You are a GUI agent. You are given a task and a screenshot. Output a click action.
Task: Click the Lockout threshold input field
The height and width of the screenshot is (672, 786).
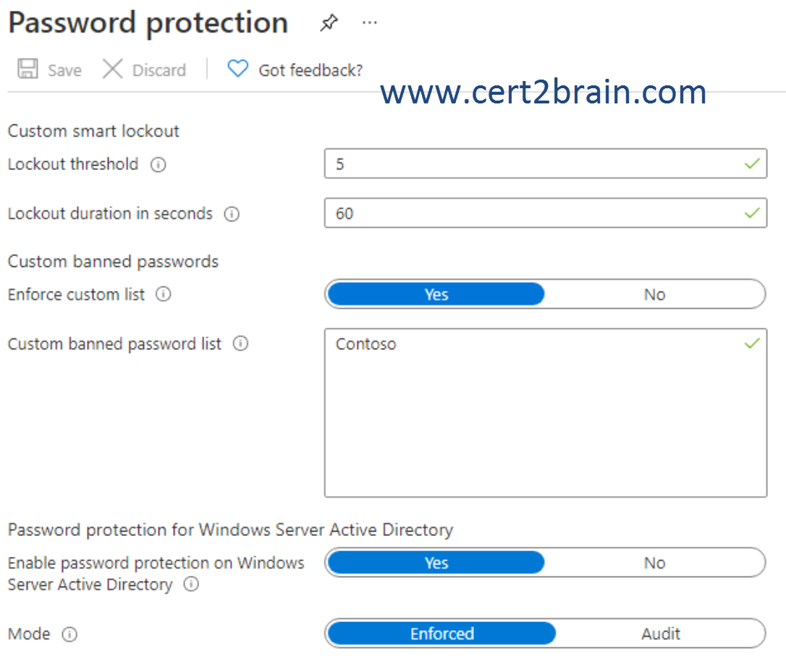[x=546, y=163]
